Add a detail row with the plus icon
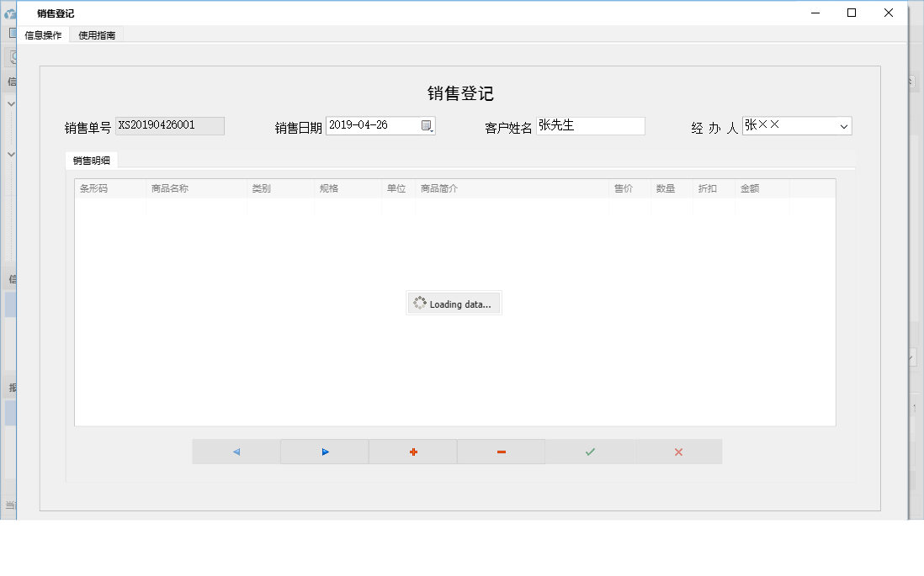Screen dimensions: 924x576 point(412,452)
